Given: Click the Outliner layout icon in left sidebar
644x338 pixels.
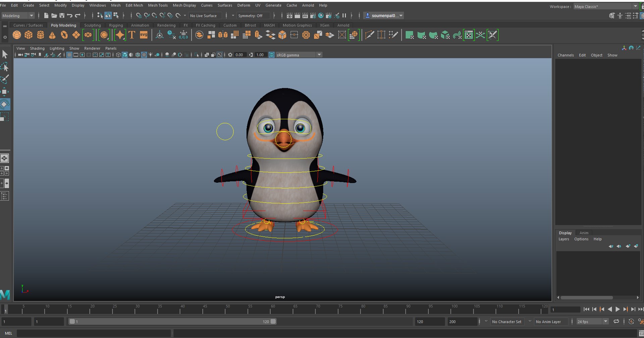Looking at the screenshot, I should pyautogui.click(x=5, y=196).
